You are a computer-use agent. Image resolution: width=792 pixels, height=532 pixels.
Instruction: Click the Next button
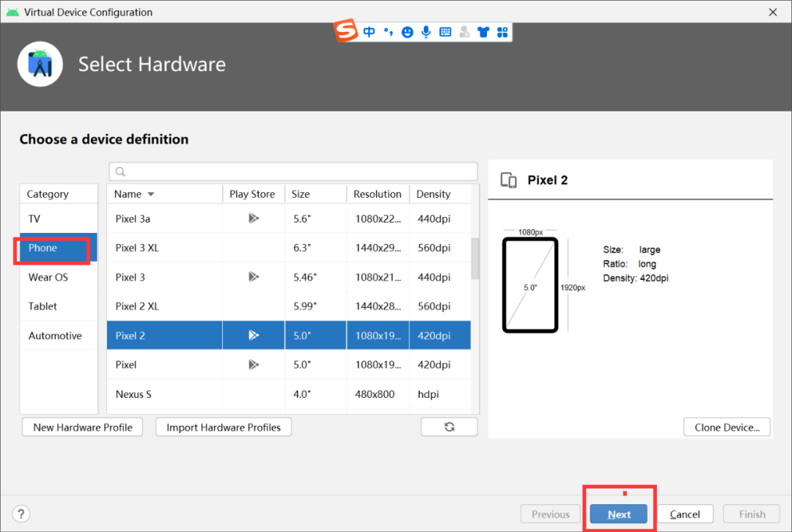tap(619, 514)
